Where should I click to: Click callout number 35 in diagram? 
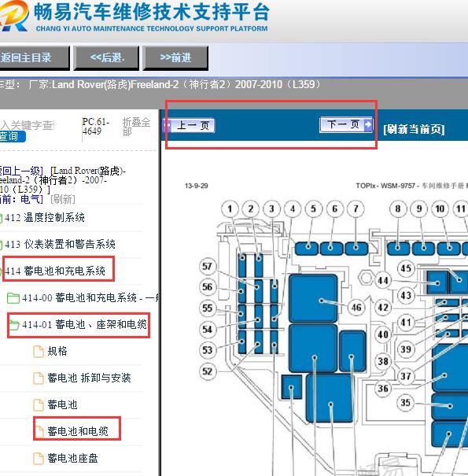click(406, 403)
